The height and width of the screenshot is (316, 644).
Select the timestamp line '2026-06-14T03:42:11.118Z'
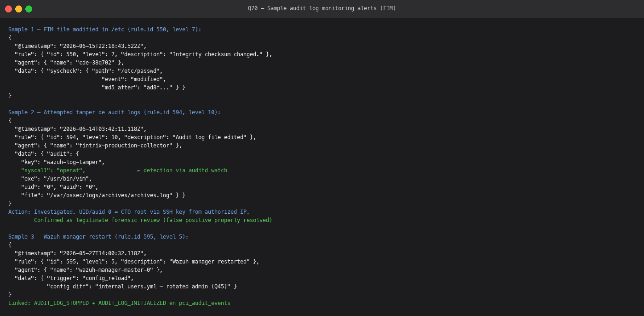[x=80, y=129]
